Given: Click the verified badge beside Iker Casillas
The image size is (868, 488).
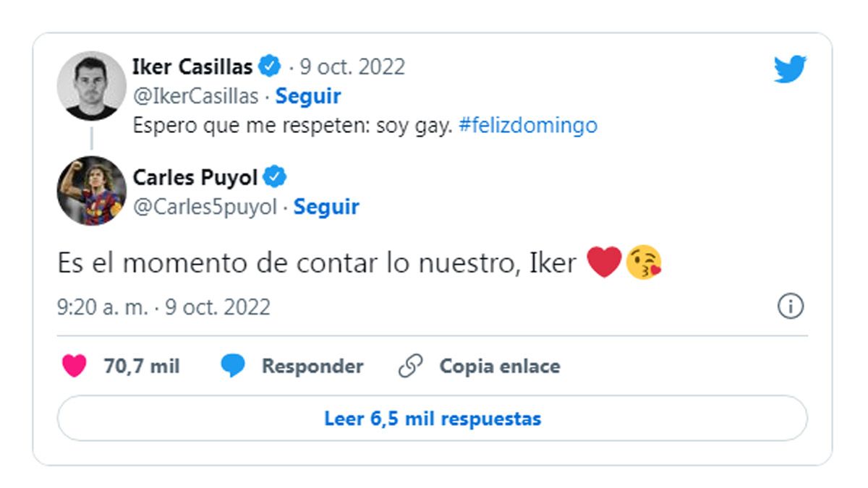Looking at the screenshot, I should pyautogui.click(x=271, y=67).
